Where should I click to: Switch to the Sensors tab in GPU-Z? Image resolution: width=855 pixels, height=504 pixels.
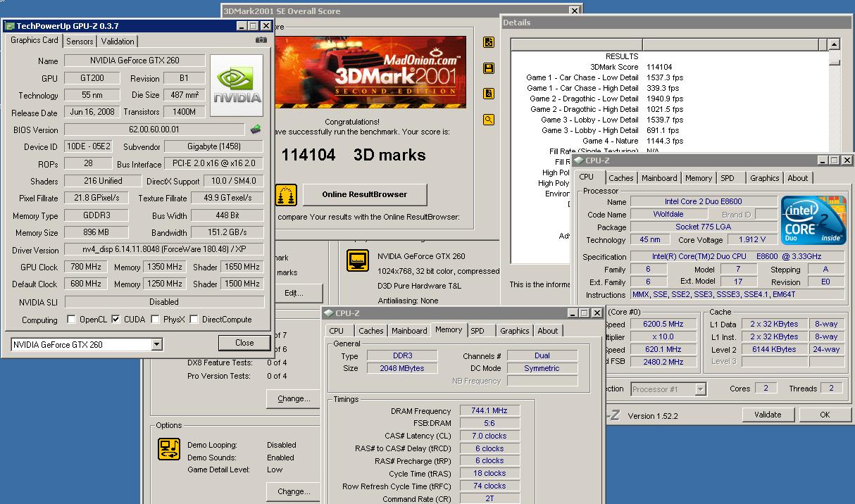(x=80, y=42)
